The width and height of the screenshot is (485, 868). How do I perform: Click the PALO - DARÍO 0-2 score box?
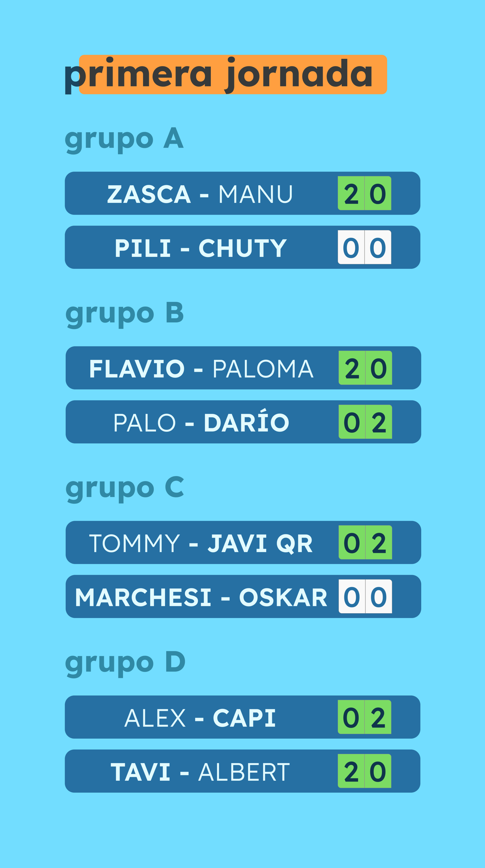click(x=365, y=422)
